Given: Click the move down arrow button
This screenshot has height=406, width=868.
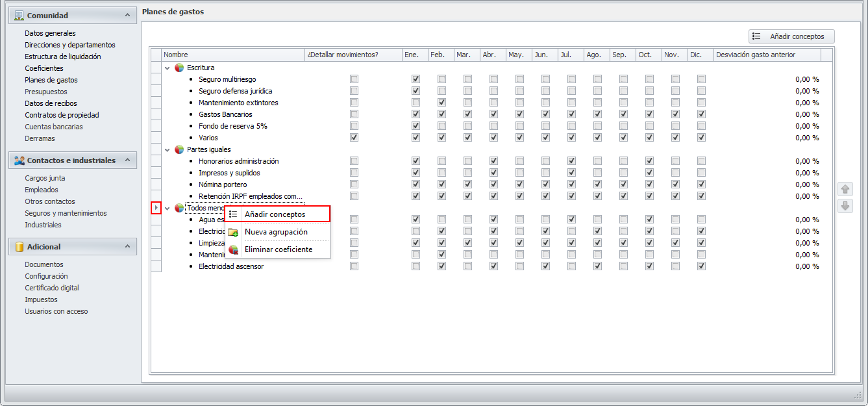Looking at the screenshot, I should point(845,206).
